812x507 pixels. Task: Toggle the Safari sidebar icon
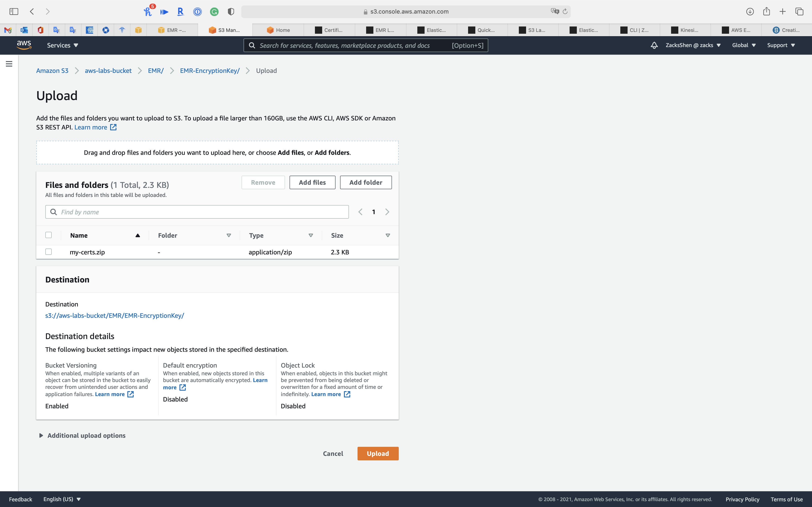pyautogui.click(x=14, y=11)
